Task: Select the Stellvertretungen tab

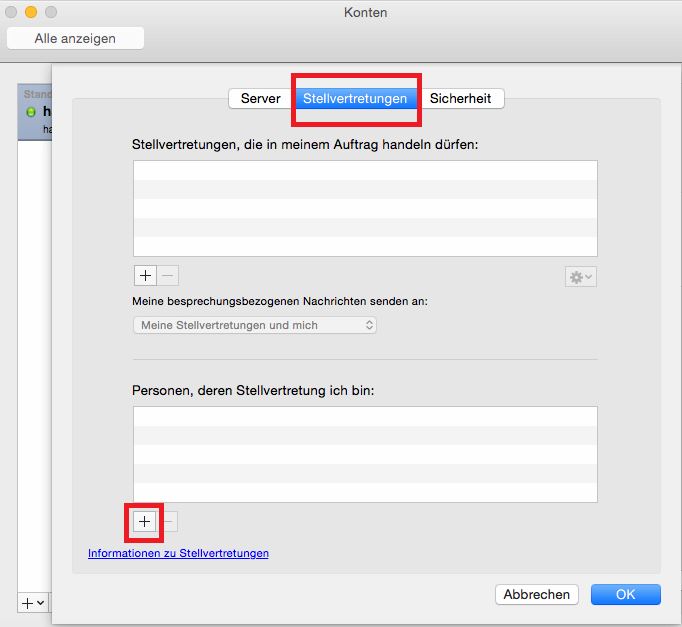Action: [355, 99]
